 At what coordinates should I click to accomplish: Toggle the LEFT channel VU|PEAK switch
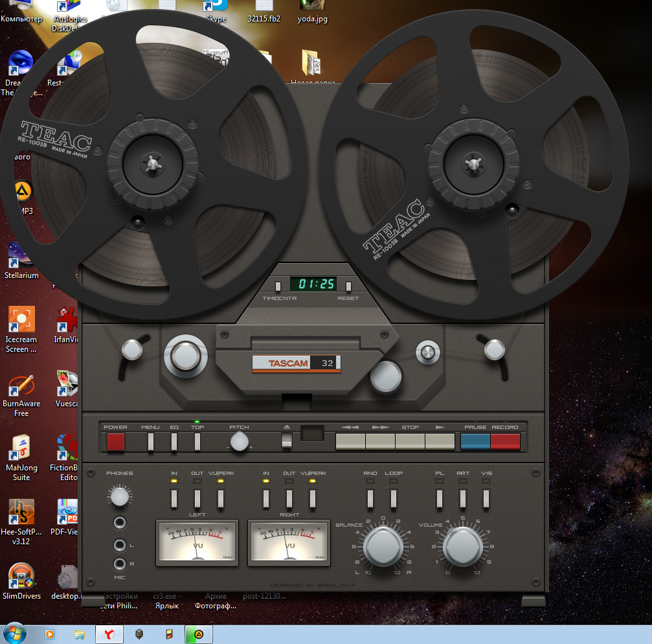click(221, 499)
